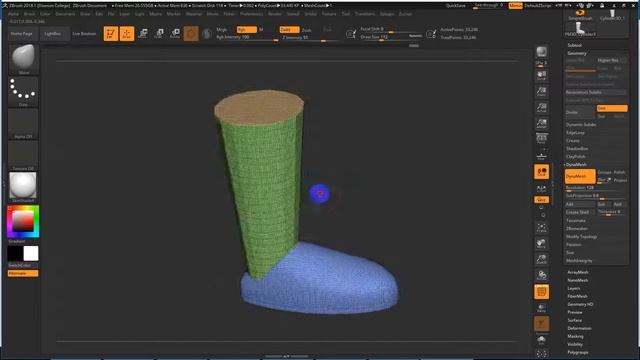Viewport: 640px width, 360px height.
Task: Toggle the Transp transparency button
Action: 542,308
